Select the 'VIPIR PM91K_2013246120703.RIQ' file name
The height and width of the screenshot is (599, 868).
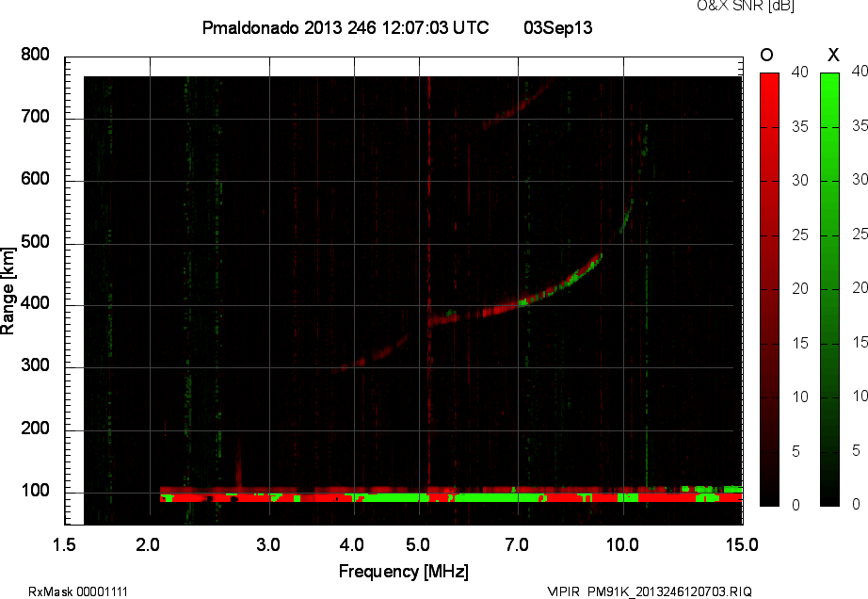[650, 591]
